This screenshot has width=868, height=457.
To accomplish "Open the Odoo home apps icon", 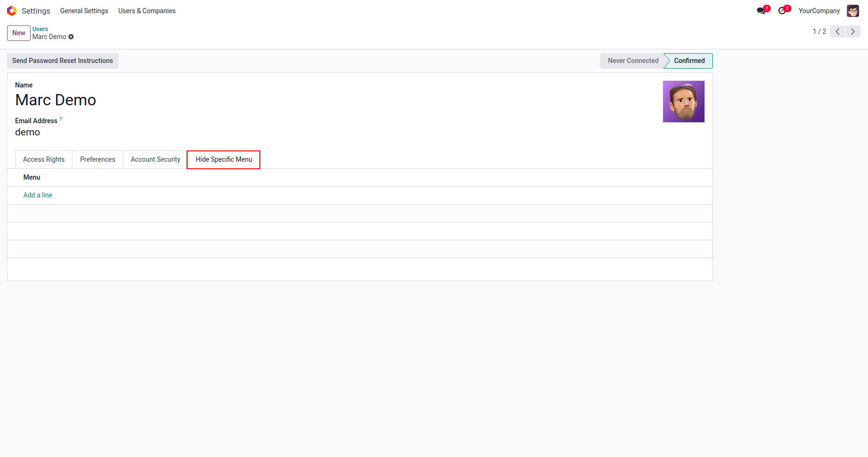I will coord(12,11).
